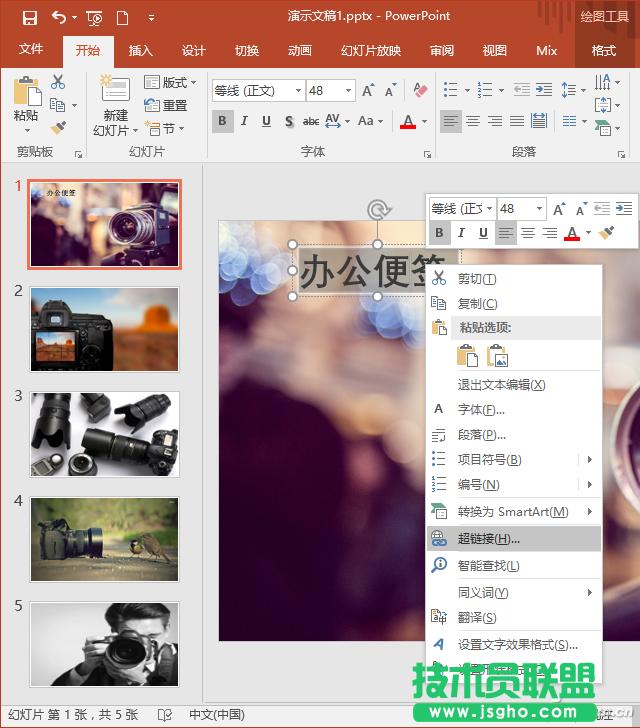The height and width of the screenshot is (728, 640).
Task: Toggle Bold in the ribbon font group
Action: coord(222,121)
